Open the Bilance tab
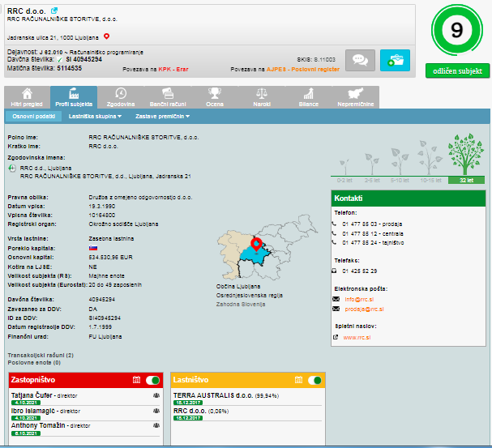Viewport: 492px width, 448px height. (x=308, y=97)
